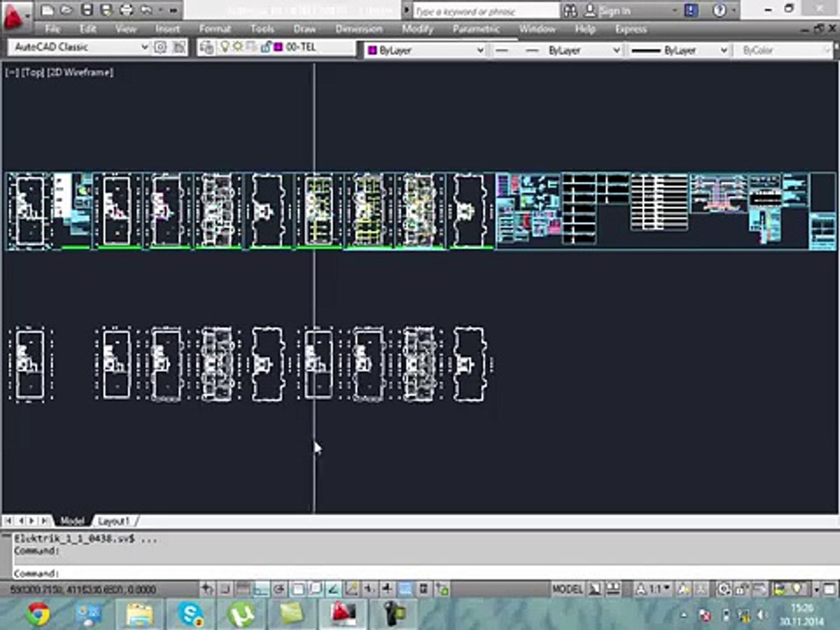Toggle the 00-TEL layer on/off bulb

225,47
